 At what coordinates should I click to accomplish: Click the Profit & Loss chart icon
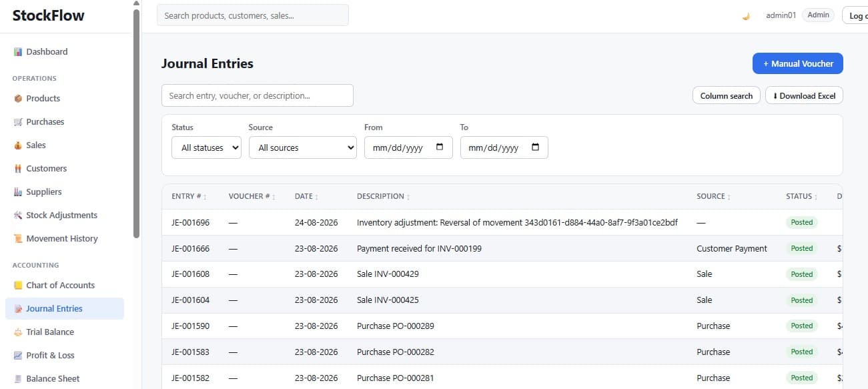click(18, 356)
